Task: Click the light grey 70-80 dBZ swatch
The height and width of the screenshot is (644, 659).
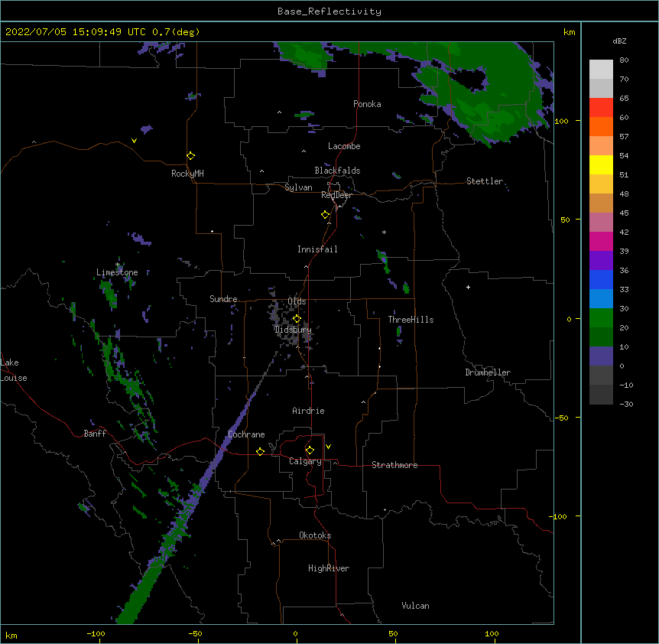Action: click(x=601, y=70)
